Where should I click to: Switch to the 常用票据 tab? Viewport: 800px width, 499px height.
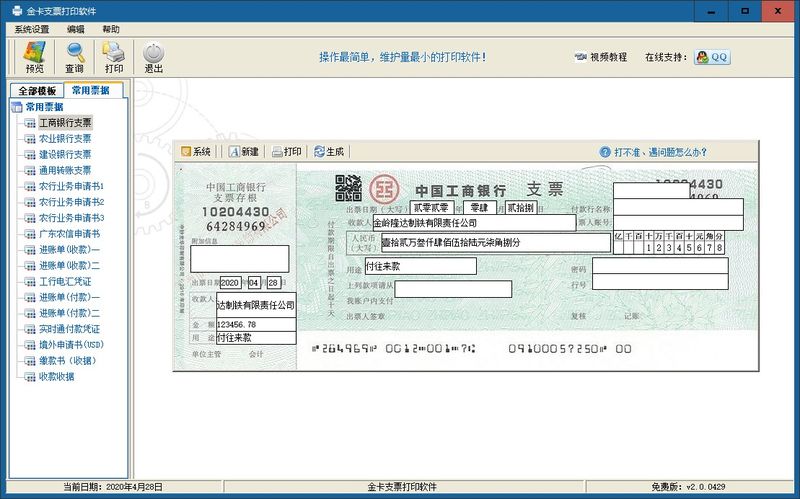91,90
